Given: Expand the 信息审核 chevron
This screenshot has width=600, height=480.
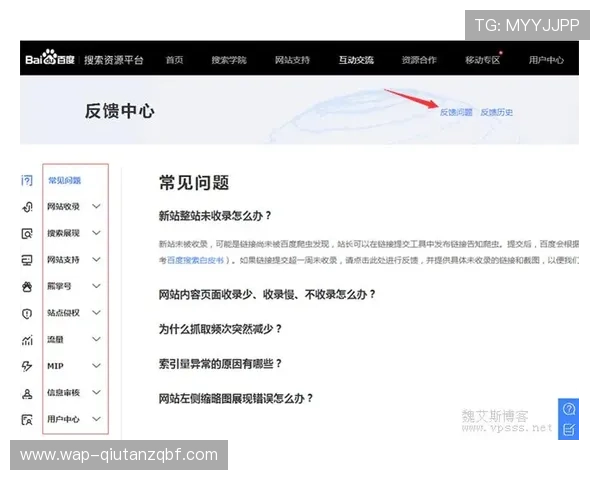Looking at the screenshot, I should (x=96, y=392).
